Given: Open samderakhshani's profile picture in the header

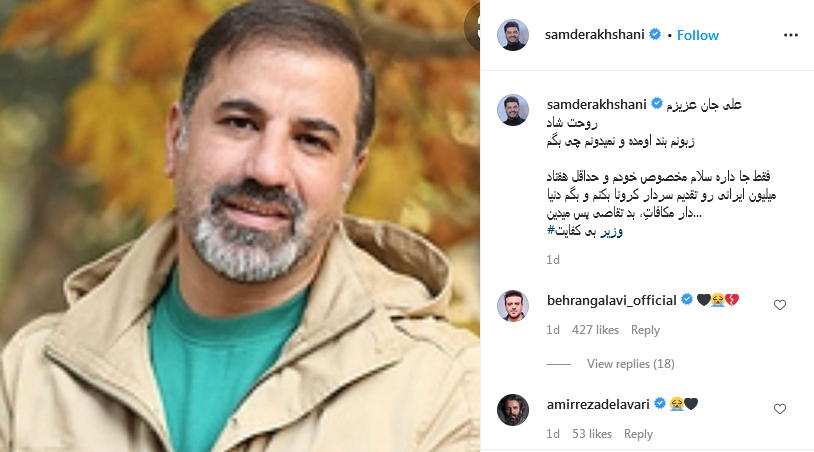Looking at the screenshot, I should click(x=513, y=35).
